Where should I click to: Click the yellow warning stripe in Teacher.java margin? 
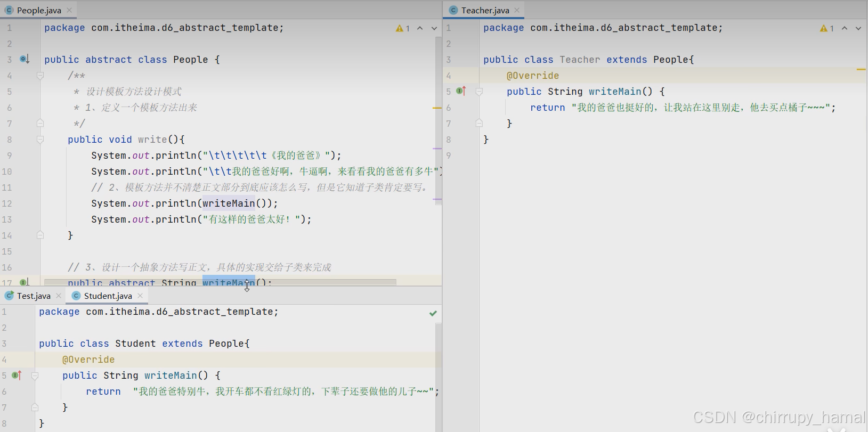[861, 69]
